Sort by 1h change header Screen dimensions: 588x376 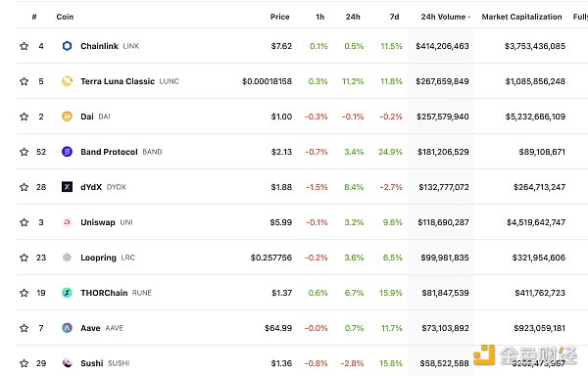pyautogui.click(x=319, y=17)
